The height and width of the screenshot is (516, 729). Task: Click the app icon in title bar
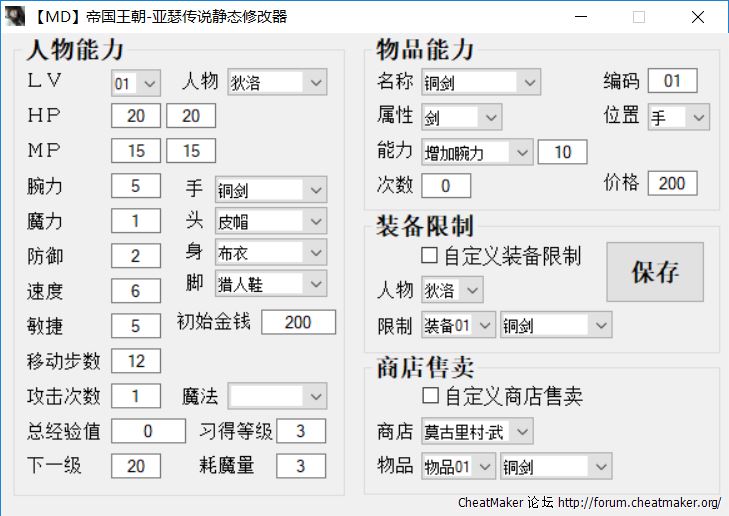(14, 17)
